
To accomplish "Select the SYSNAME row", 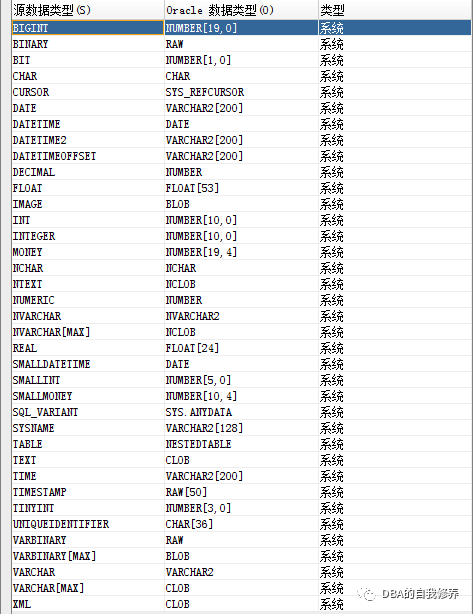I will [x=241, y=428].
